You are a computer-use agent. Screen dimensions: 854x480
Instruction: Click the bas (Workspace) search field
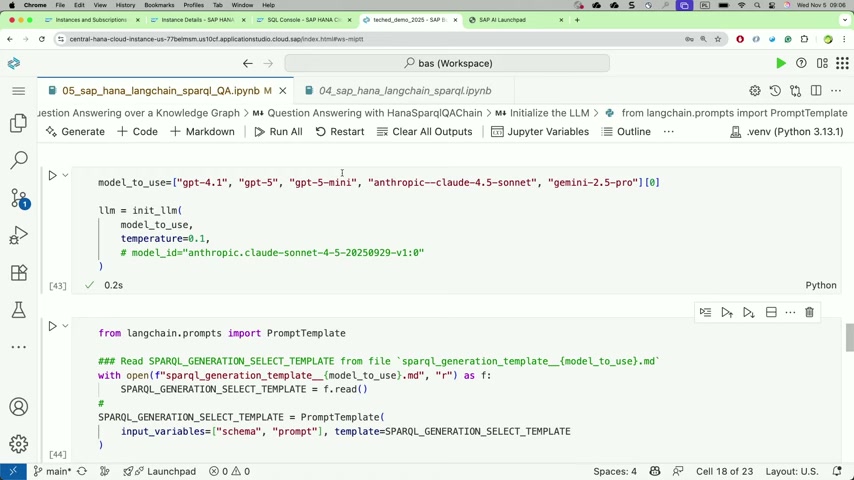[447, 63]
